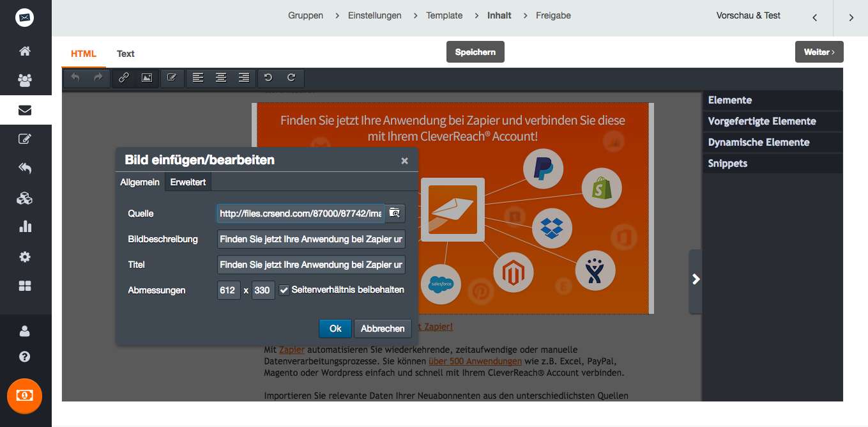The image size is (868, 427).
Task: Open the grid apps icon in sidebar
Action: click(x=25, y=286)
